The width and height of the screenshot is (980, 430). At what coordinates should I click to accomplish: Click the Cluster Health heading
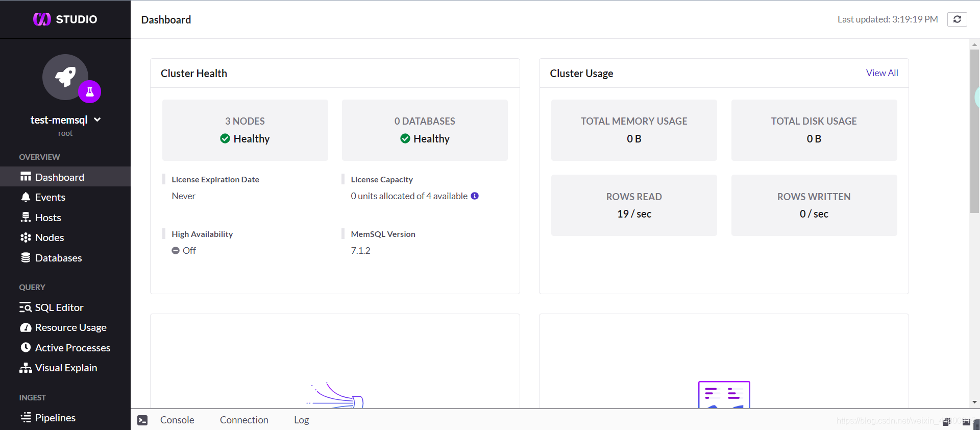194,73
